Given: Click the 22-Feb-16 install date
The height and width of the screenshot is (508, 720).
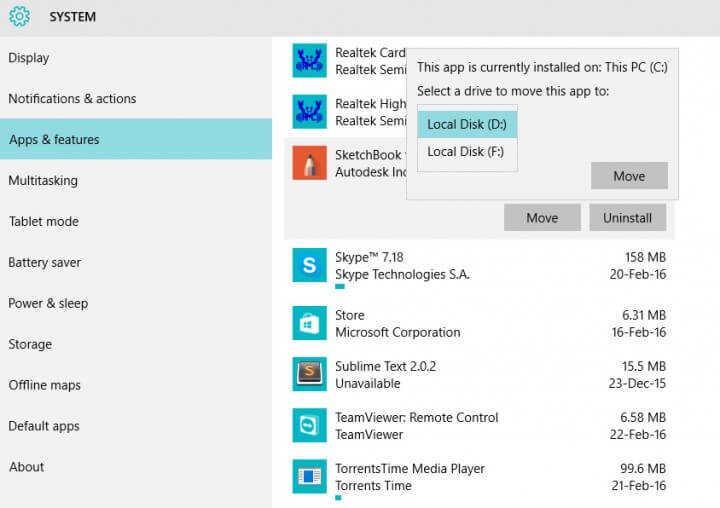Looking at the screenshot, I should click(x=638, y=434).
